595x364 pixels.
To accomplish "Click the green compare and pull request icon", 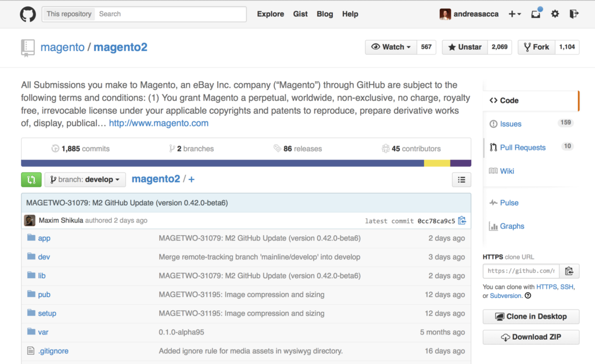I will [31, 179].
